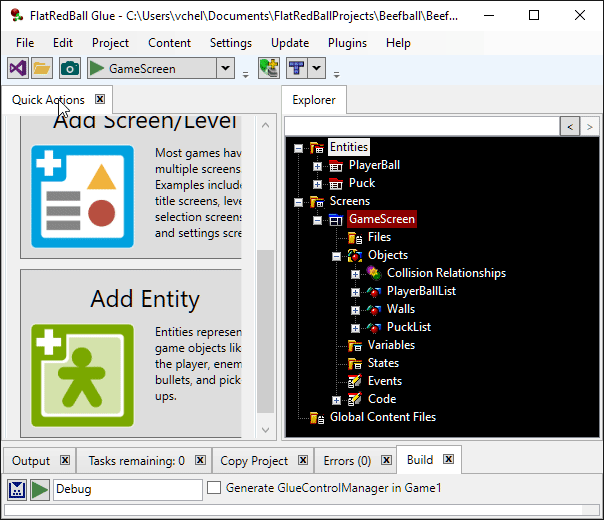
Task: Collapse the Objects tree node
Action: click(337, 256)
